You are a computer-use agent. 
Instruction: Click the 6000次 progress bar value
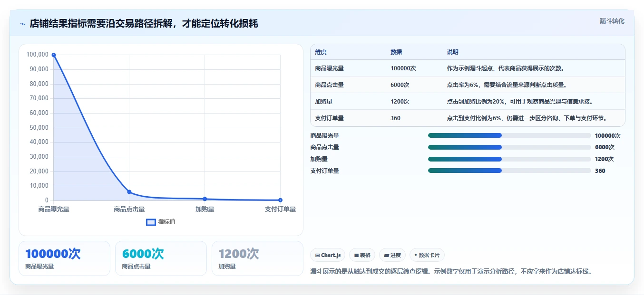coord(605,147)
